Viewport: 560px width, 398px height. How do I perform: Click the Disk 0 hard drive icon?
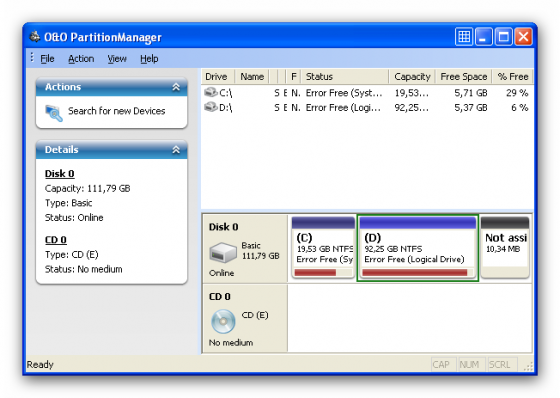(x=223, y=252)
